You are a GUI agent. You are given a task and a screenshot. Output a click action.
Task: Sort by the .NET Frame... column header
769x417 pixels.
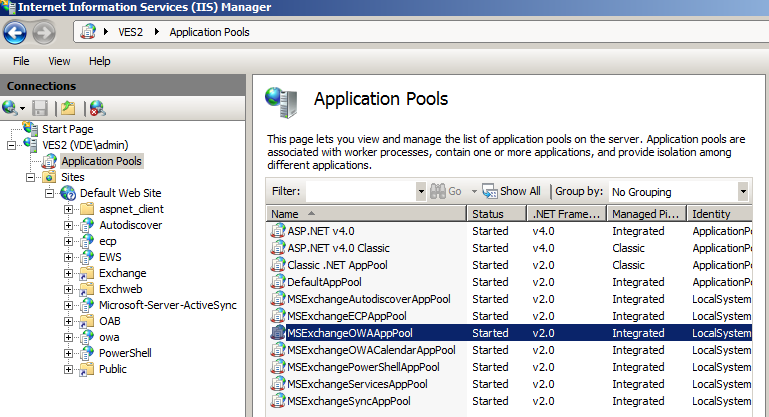[567, 214]
